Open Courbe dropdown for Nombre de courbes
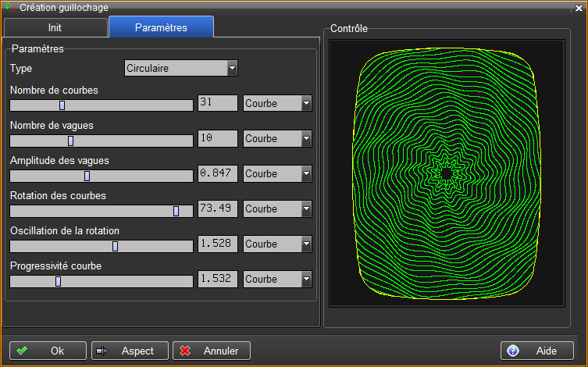The image size is (588, 367). [277, 103]
